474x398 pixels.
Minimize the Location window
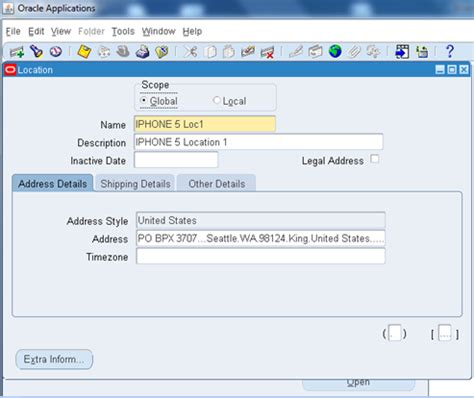tap(440, 70)
